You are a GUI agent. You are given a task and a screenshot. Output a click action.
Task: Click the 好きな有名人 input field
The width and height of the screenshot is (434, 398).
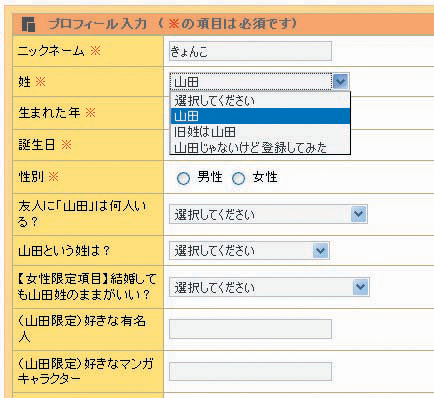[x=250, y=329]
